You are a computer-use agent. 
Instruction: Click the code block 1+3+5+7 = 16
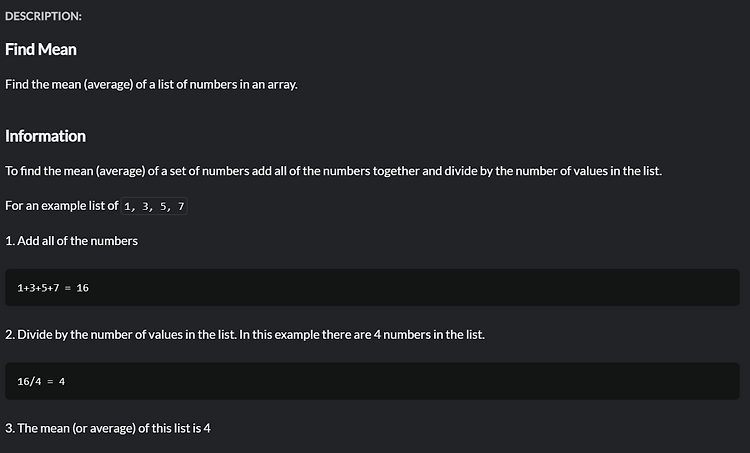(x=372, y=287)
